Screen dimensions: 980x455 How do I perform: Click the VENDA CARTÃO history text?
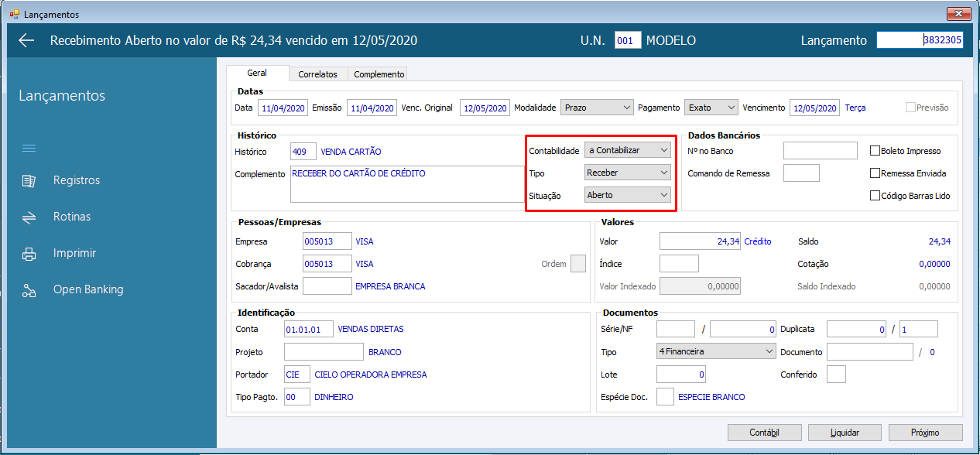tap(351, 152)
